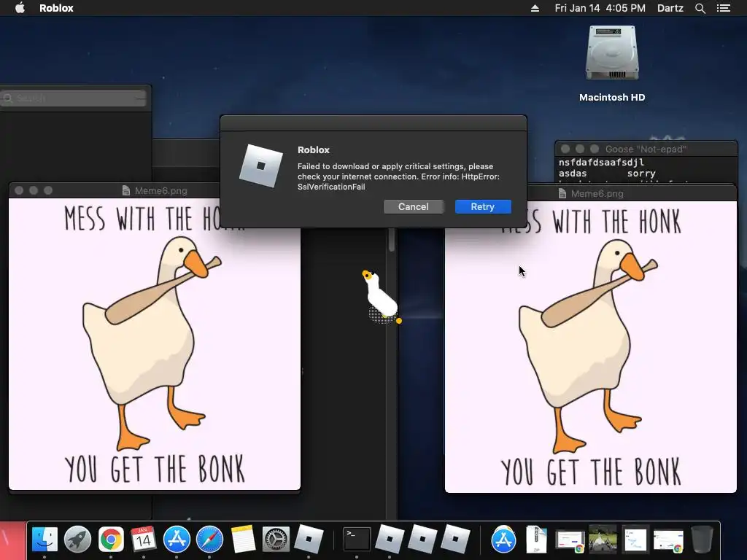Open the App Store icon next to Calendar
This screenshot has width=747, height=560.
click(177, 540)
